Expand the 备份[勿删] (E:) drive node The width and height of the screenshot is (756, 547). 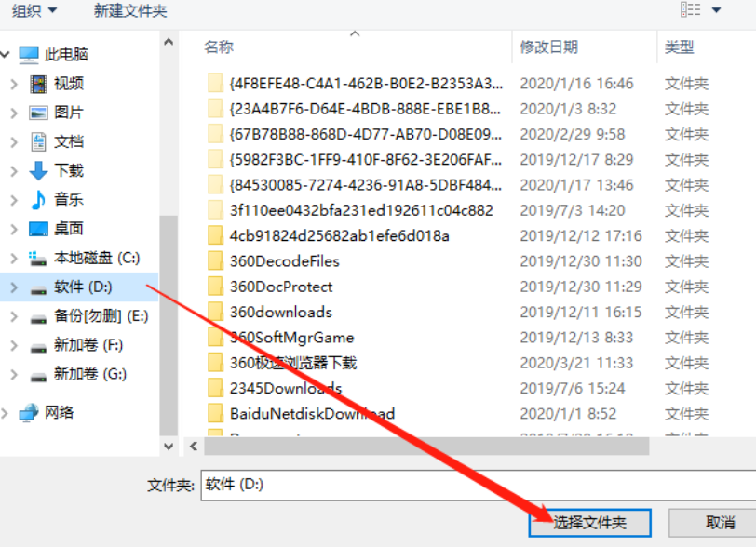pyautogui.click(x=14, y=316)
